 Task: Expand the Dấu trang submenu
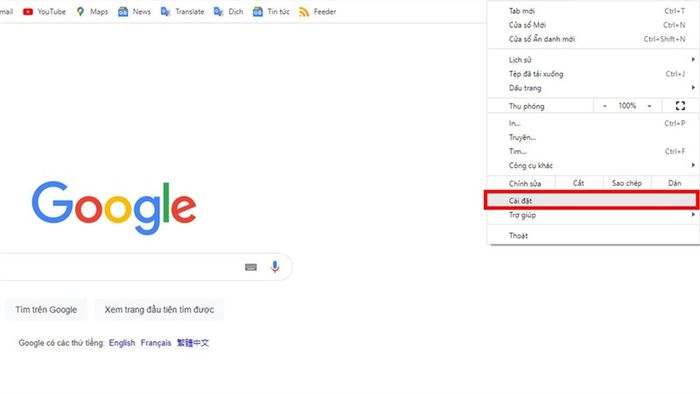pos(593,88)
